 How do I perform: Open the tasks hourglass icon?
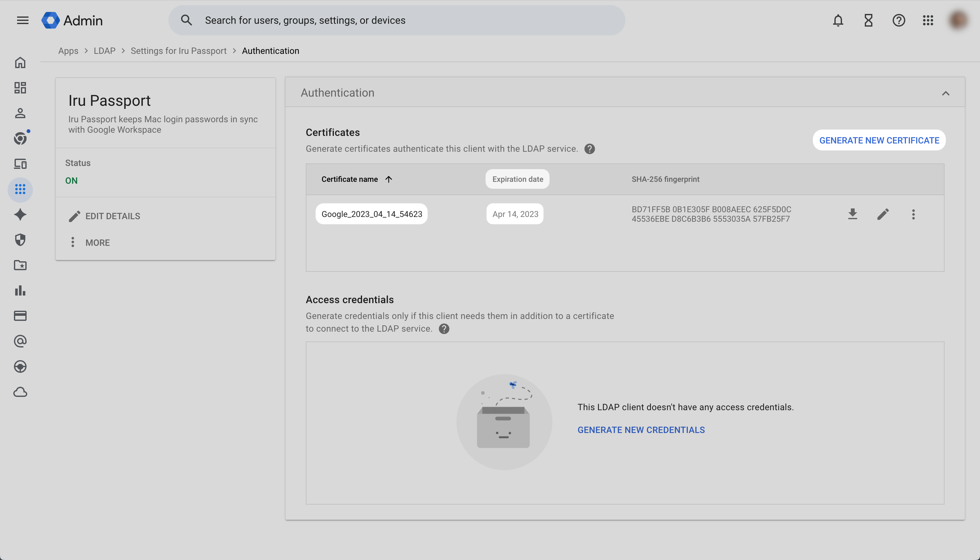point(868,20)
